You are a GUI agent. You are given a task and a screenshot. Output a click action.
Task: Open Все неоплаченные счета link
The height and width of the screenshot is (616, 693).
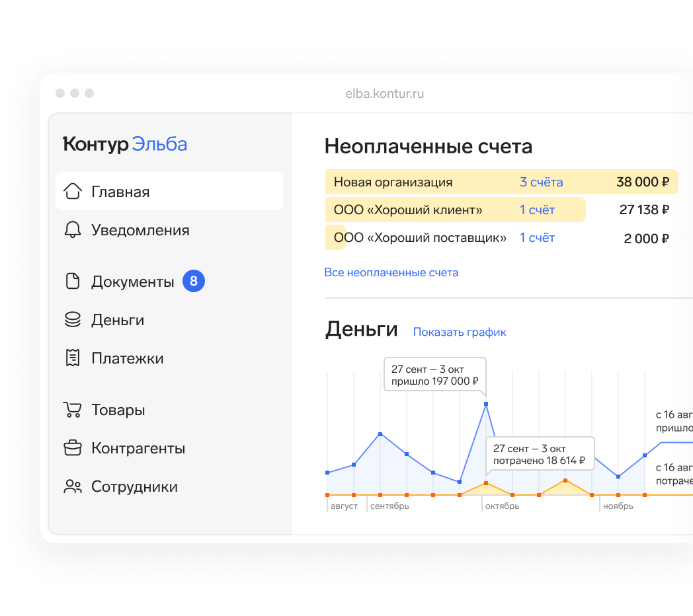pyautogui.click(x=391, y=272)
